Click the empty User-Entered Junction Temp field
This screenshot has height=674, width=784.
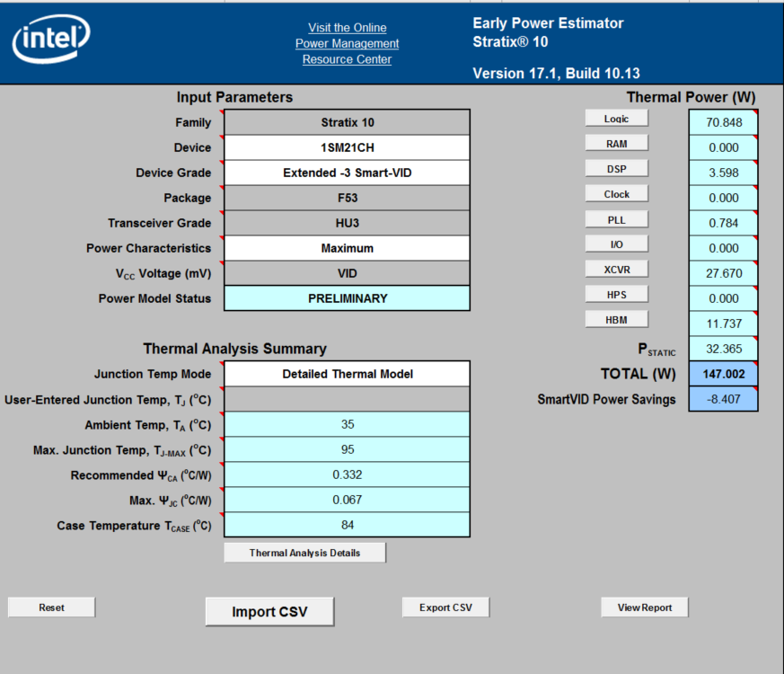(x=347, y=399)
